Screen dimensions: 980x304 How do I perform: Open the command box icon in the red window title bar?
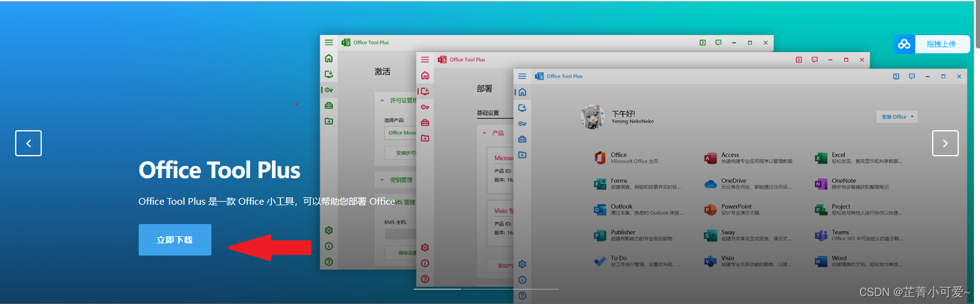point(799,59)
